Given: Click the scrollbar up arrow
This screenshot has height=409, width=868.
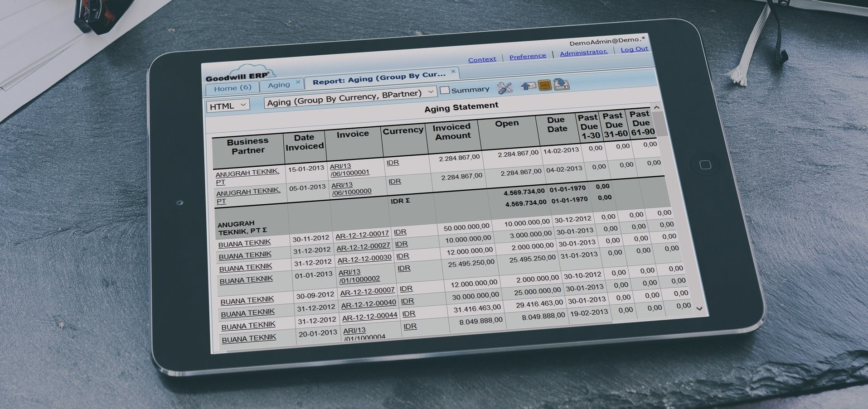Looking at the screenshot, I should tap(656, 107).
